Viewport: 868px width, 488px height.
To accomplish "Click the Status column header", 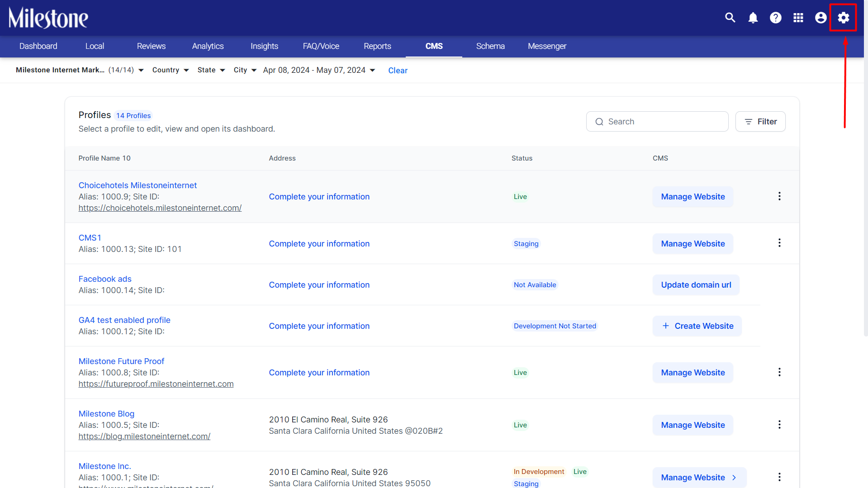I will coord(522,158).
